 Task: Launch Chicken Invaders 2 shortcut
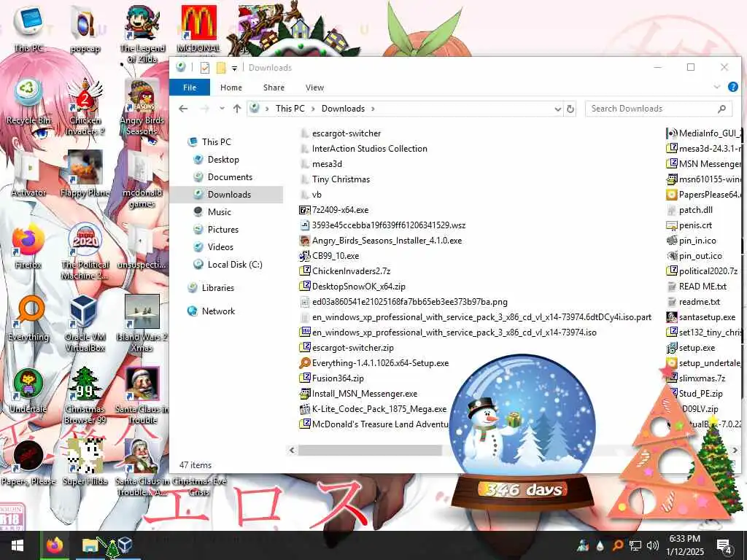(85, 107)
